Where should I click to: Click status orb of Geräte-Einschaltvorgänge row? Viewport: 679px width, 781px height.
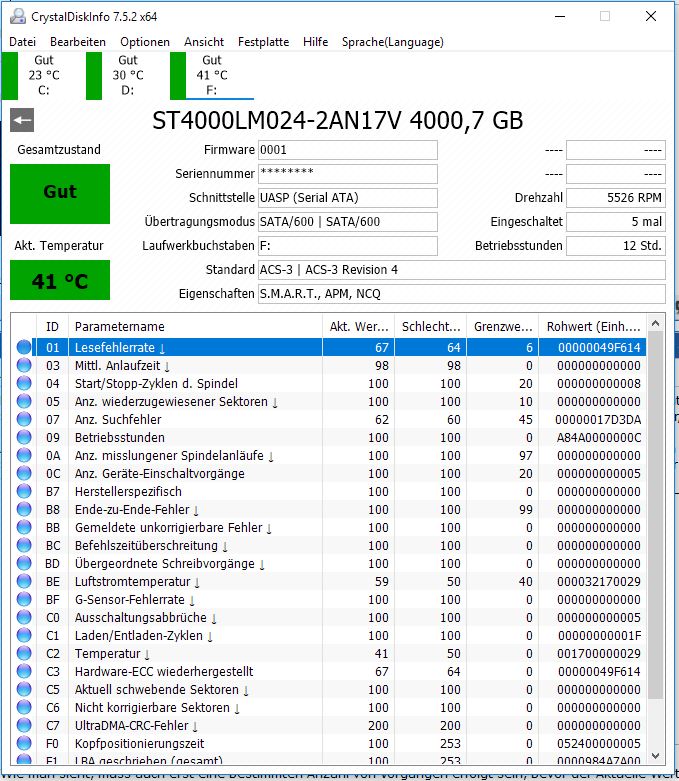23,473
